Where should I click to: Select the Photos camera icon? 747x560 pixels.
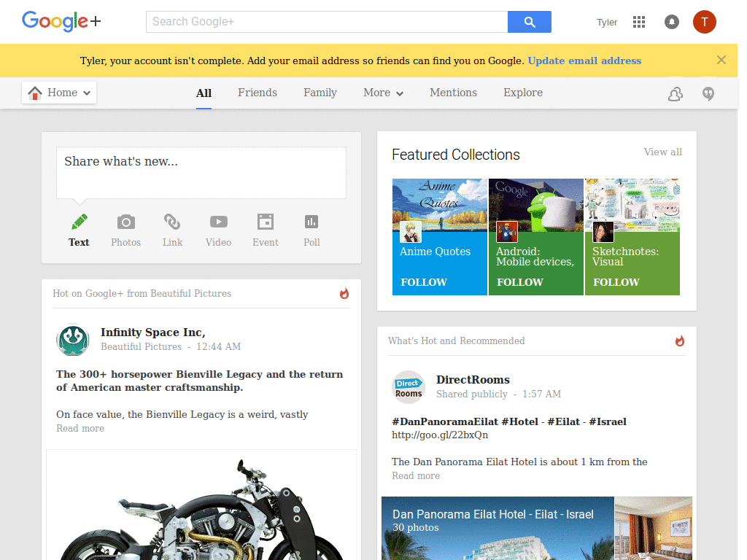pos(125,222)
